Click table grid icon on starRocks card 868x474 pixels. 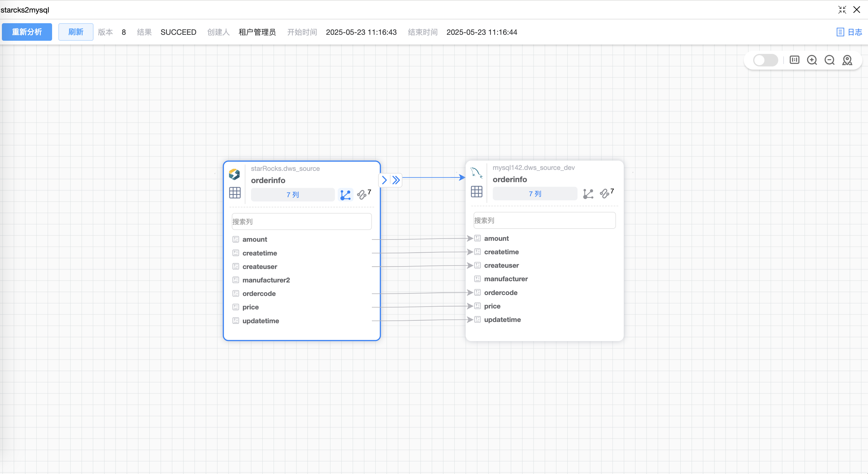[x=235, y=193]
